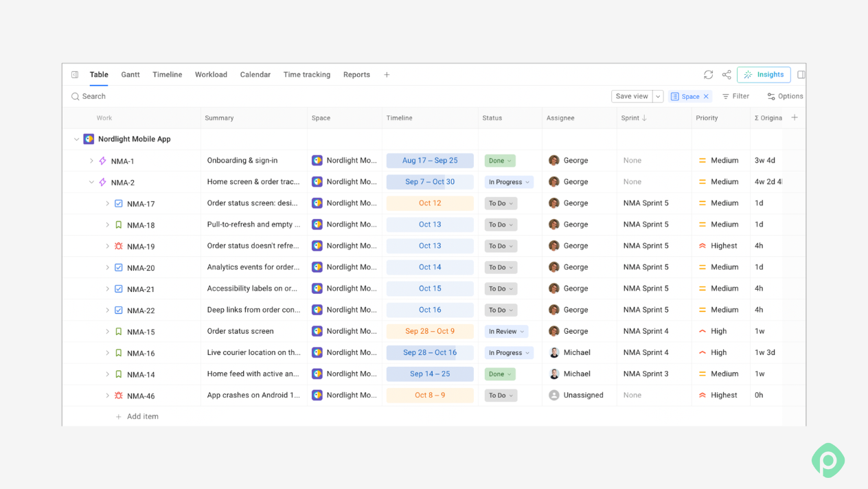Open the In Progress status dropdown for NMA-2

tap(509, 182)
